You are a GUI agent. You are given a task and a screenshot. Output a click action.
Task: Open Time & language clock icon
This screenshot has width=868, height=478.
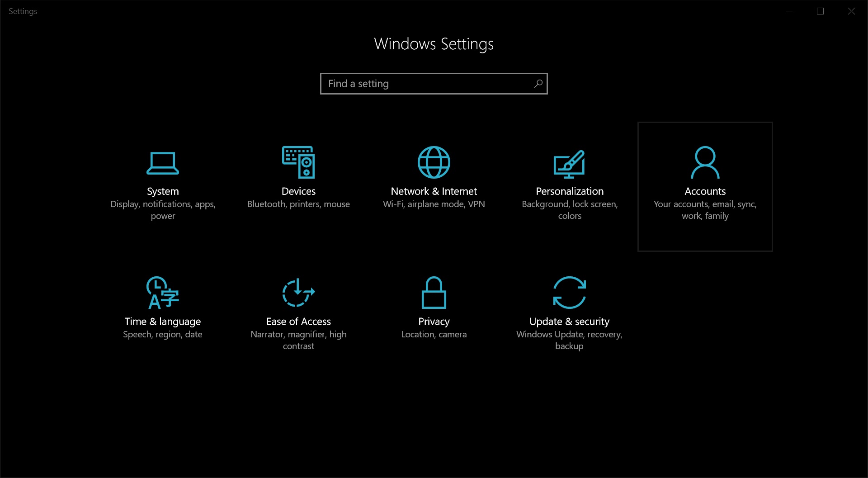point(163,293)
